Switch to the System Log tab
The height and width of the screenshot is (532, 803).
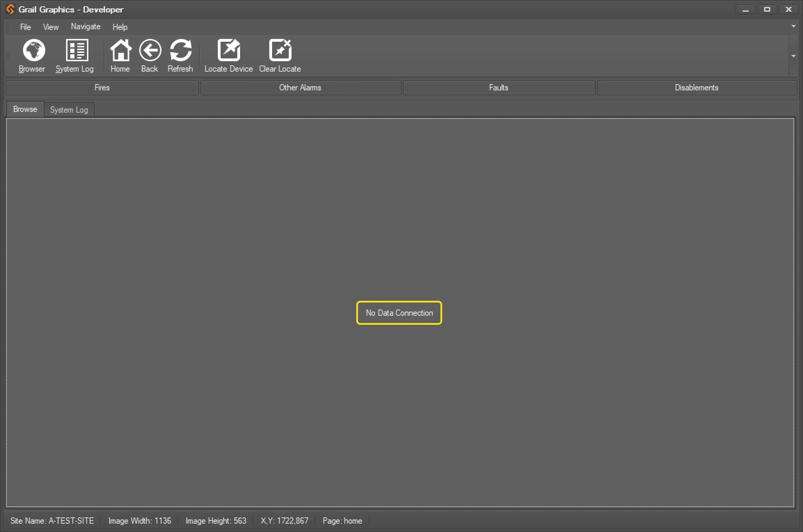[69, 109]
